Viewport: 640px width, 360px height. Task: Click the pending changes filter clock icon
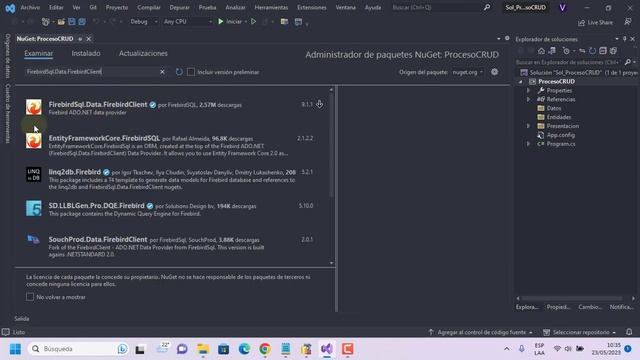566,51
